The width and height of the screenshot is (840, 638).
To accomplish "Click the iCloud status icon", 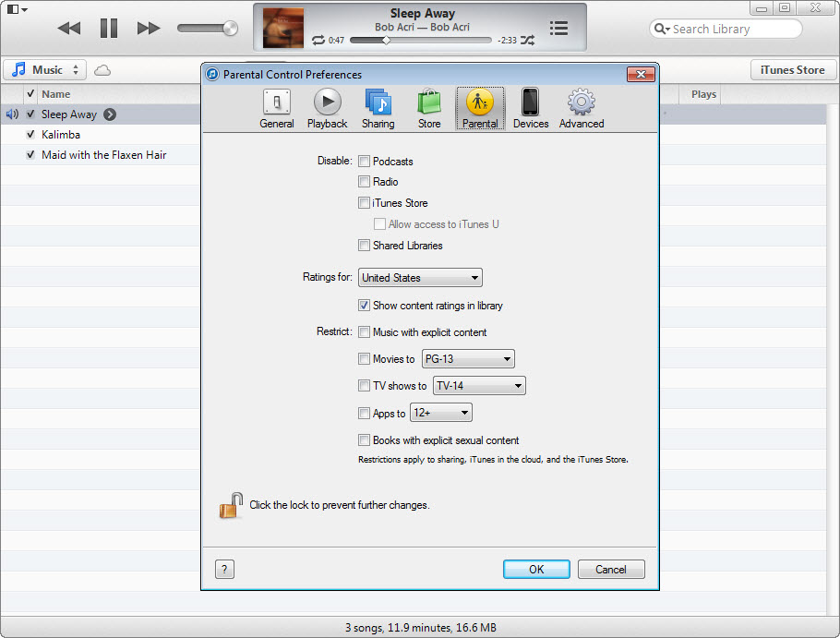I will click(x=102, y=70).
